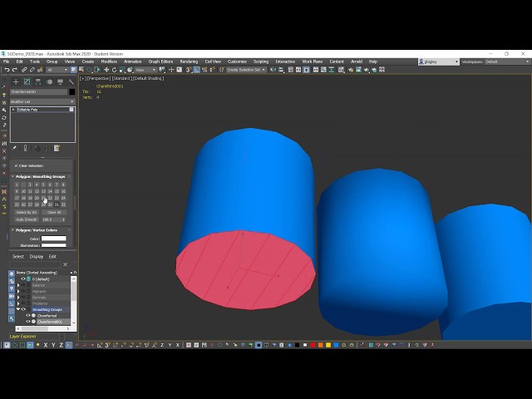The width and height of the screenshot is (532, 399).
Task: Click the object name field Chamfered001
Action: click(x=39, y=92)
